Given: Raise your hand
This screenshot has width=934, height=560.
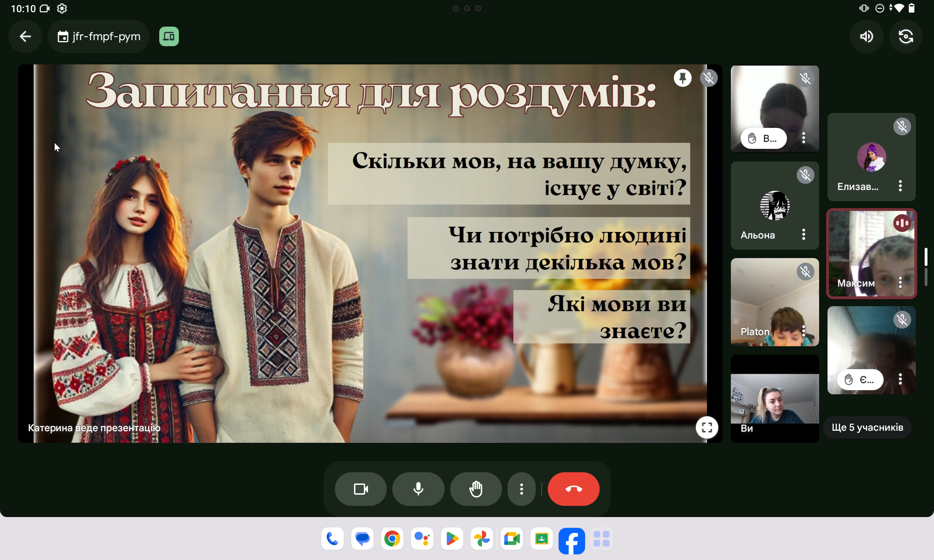Looking at the screenshot, I should pos(476,489).
